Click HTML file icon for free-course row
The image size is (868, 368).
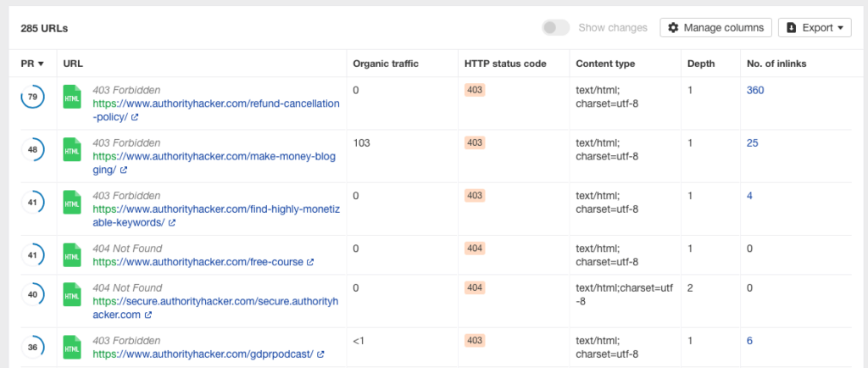72,255
